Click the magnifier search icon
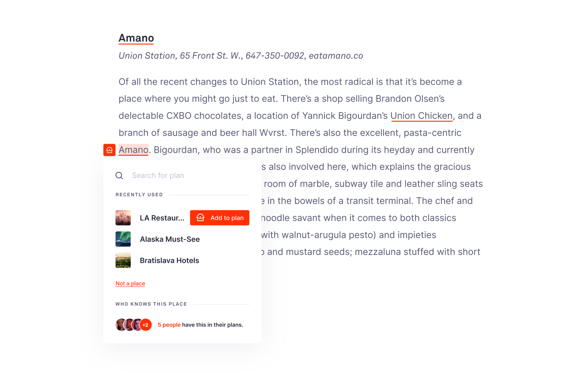588x373 pixels. pyautogui.click(x=119, y=176)
